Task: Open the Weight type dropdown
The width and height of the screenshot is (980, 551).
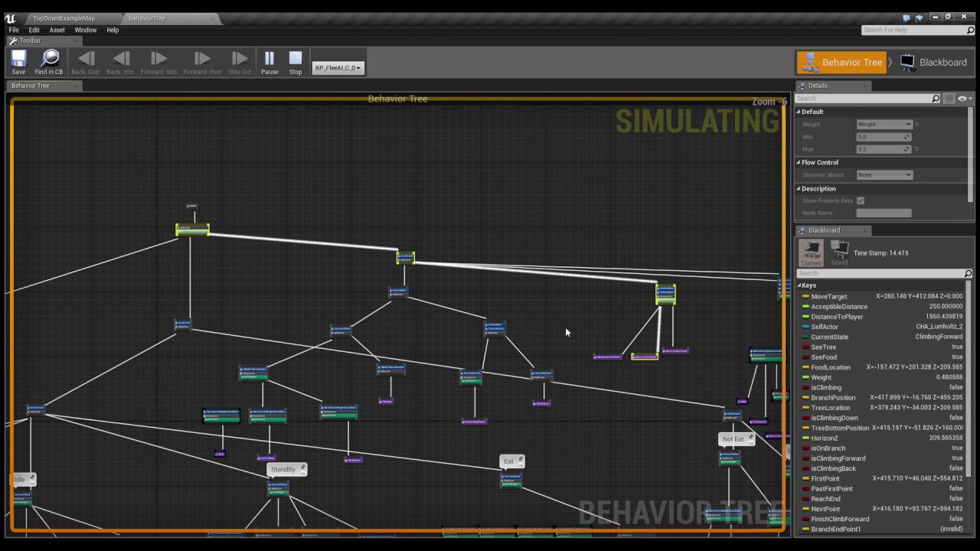Action: [x=884, y=124]
